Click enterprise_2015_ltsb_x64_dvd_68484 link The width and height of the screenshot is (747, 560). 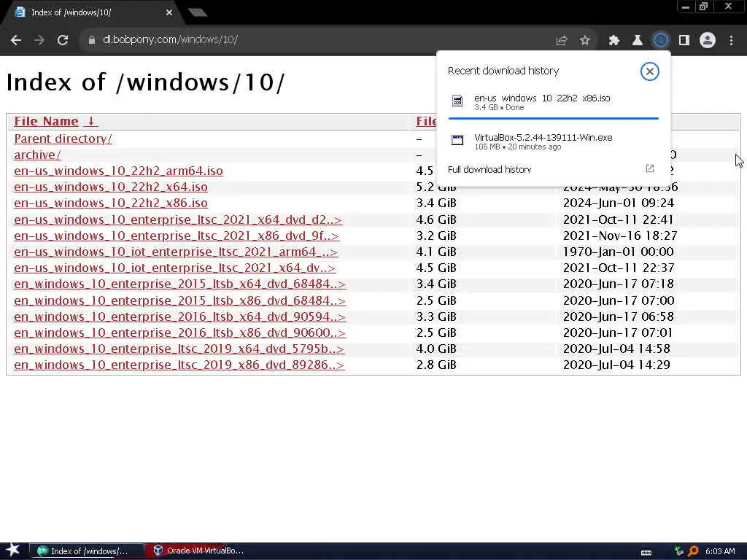pos(179,284)
